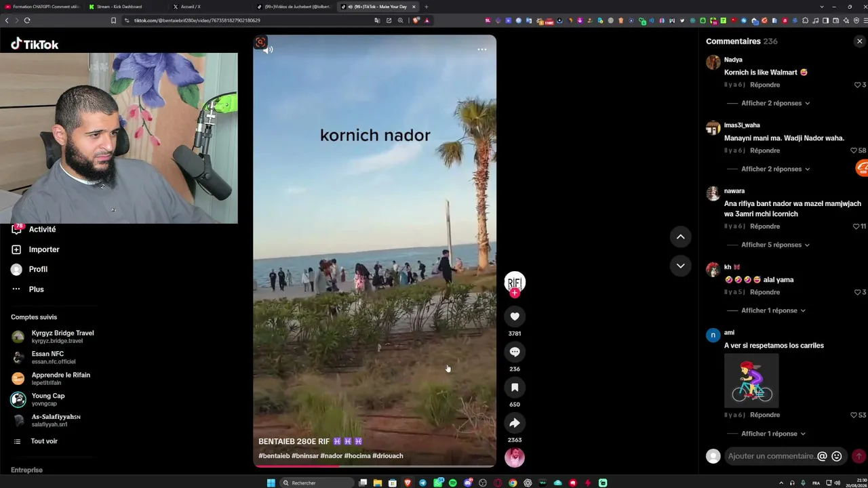Viewport: 868px width, 488px height.
Task: Expand 2 replies under Nadya's comment
Action: click(775, 103)
